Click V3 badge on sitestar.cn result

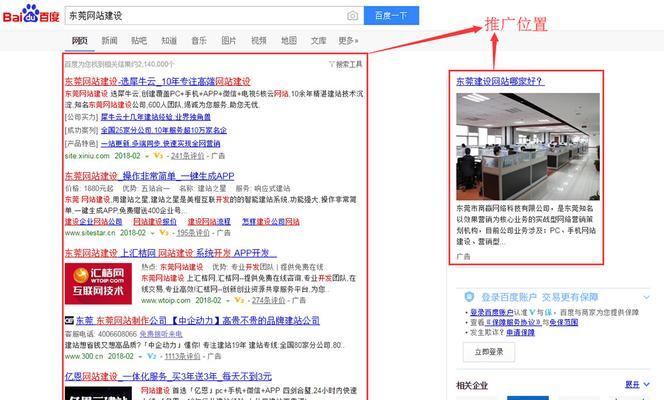[x=164, y=233]
